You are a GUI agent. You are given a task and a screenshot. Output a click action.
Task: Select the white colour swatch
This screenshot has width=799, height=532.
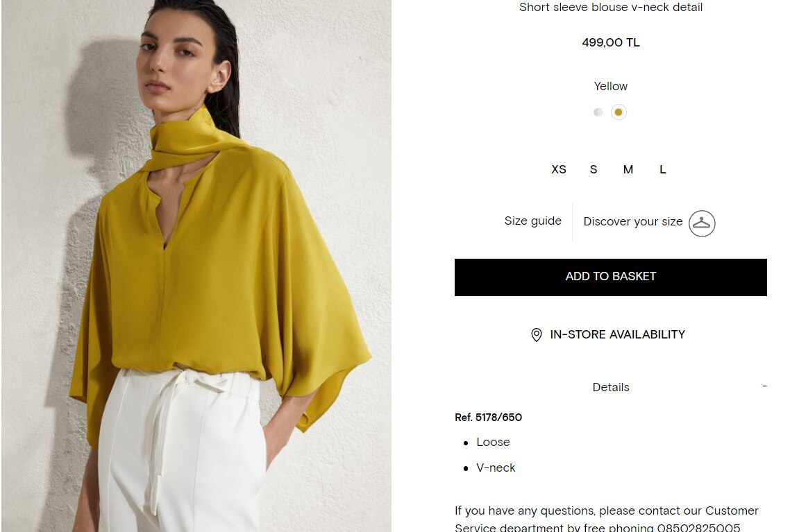(x=598, y=112)
